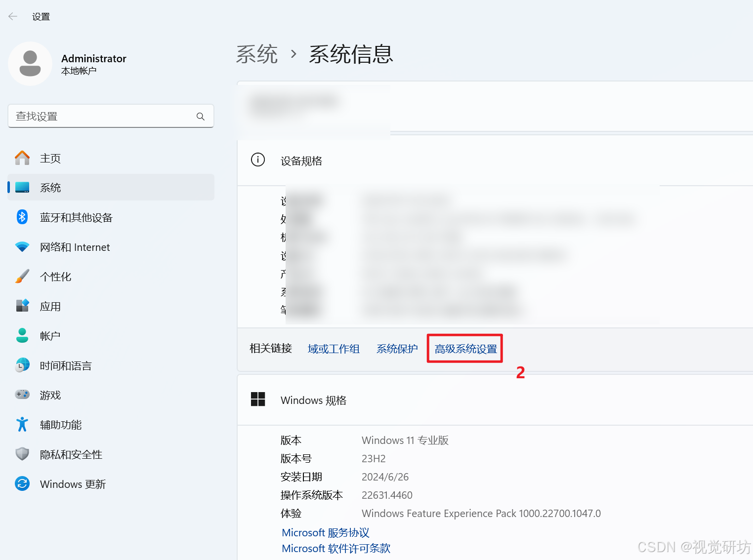Open Microsoft 软件许可条款 link

tap(336, 549)
